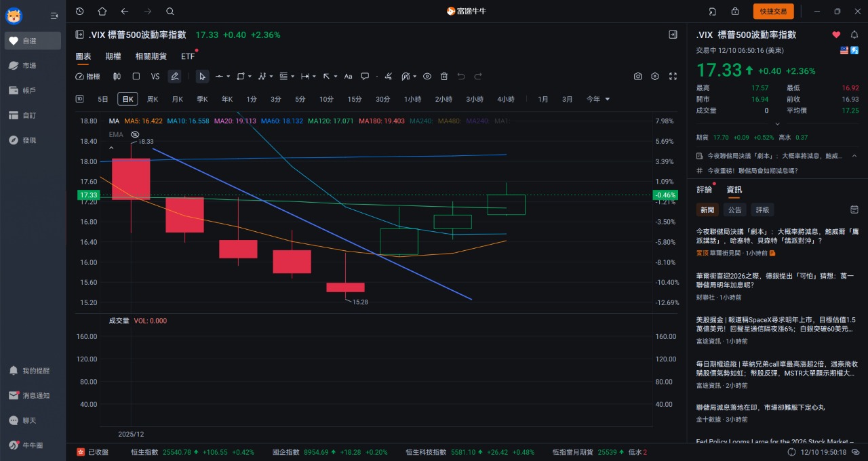Toggle left panel icon beside .VIX title
Viewport: 868px width, 461px height.
coord(79,35)
